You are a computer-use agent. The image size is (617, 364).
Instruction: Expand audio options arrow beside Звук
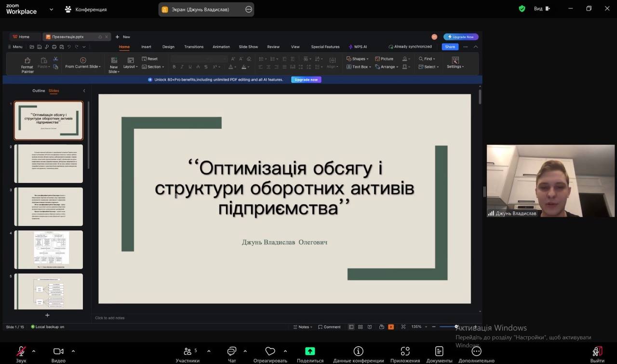coord(34,351)
